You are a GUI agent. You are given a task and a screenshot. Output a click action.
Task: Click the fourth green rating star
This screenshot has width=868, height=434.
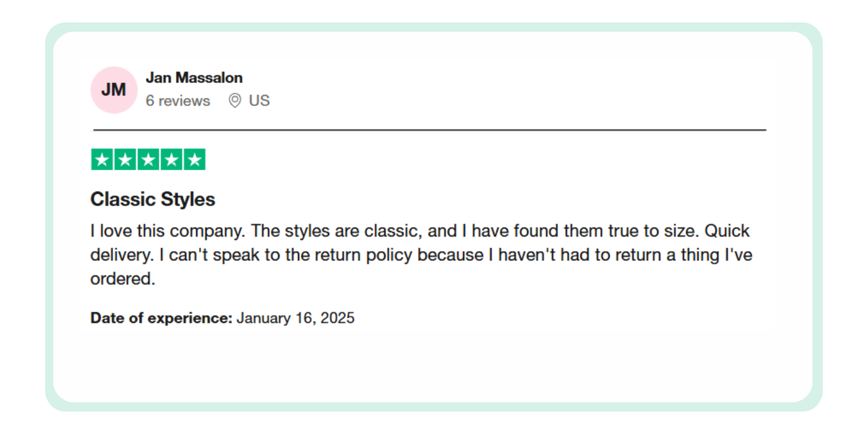pos(171,160)
